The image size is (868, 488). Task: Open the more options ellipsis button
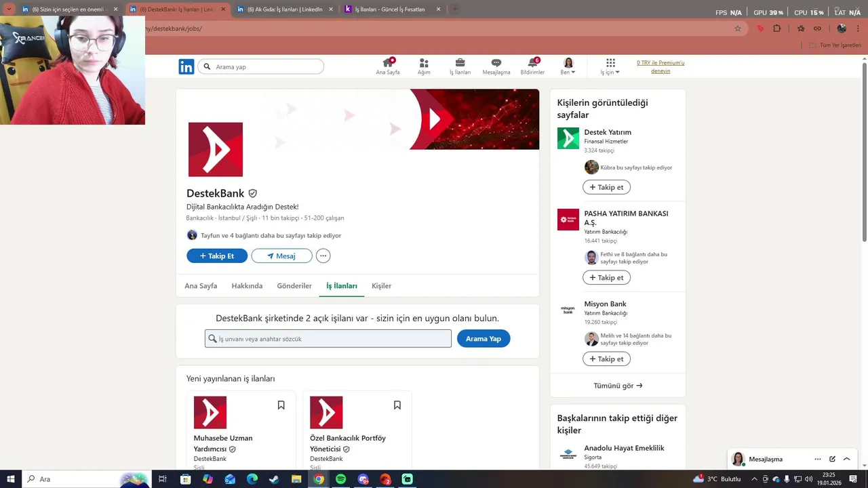click(323, 256)
